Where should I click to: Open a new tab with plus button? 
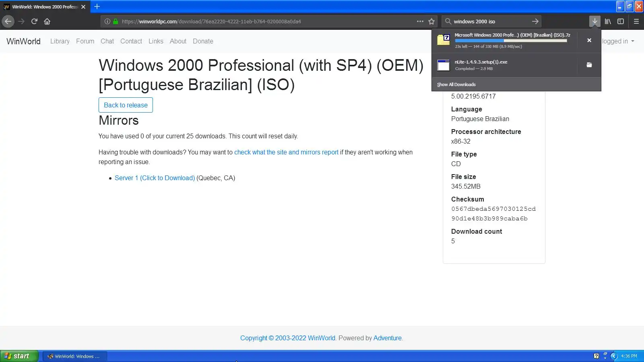point(97,6)
